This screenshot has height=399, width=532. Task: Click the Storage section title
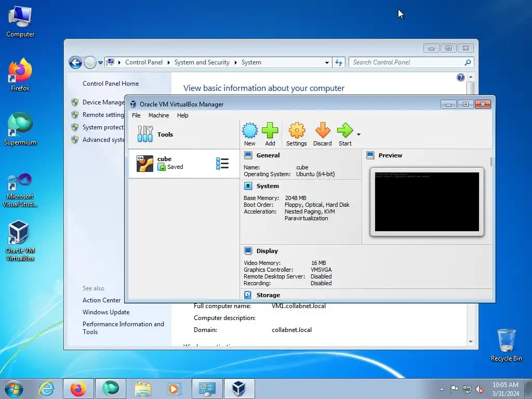tap(268, 295)
